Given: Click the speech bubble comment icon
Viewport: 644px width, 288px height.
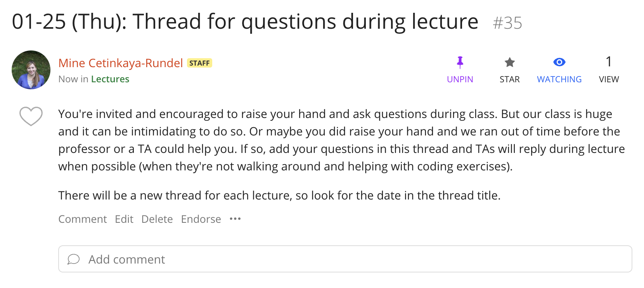Looking at the screenshot, I should pos(73,259).
